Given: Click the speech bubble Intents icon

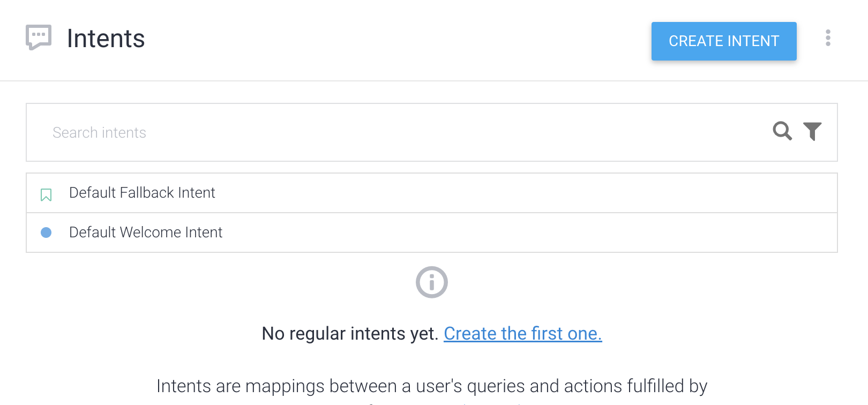Looking at the screenshot, I should click(38, 37).
